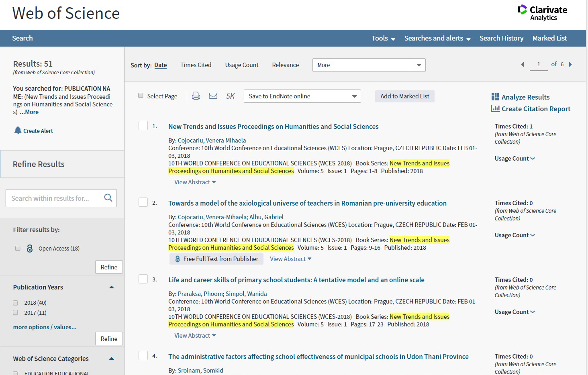Click the Add to Marked List button

pos(404,96)
